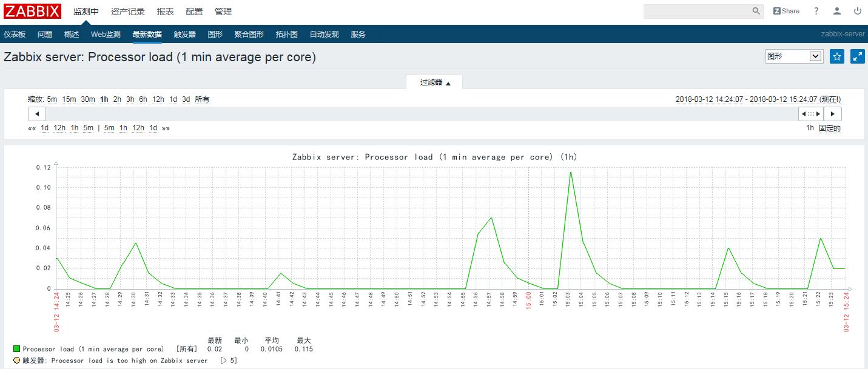Open the user profile icon
Image resolution: width=868 pixels, height=369 pixels.
pyautogui.click(x=837, y=11)
